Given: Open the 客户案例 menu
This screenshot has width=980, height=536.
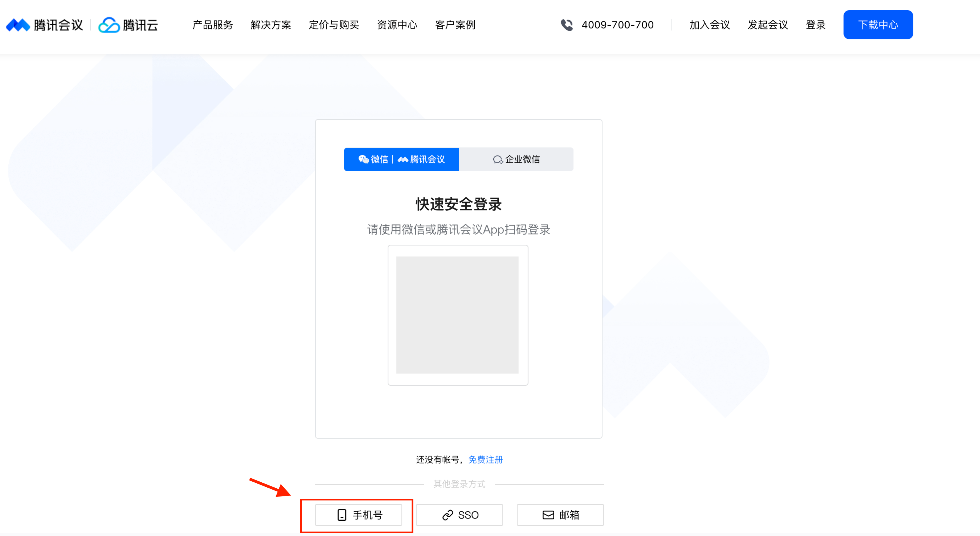Looking at the screenshot, I should 455,25.
